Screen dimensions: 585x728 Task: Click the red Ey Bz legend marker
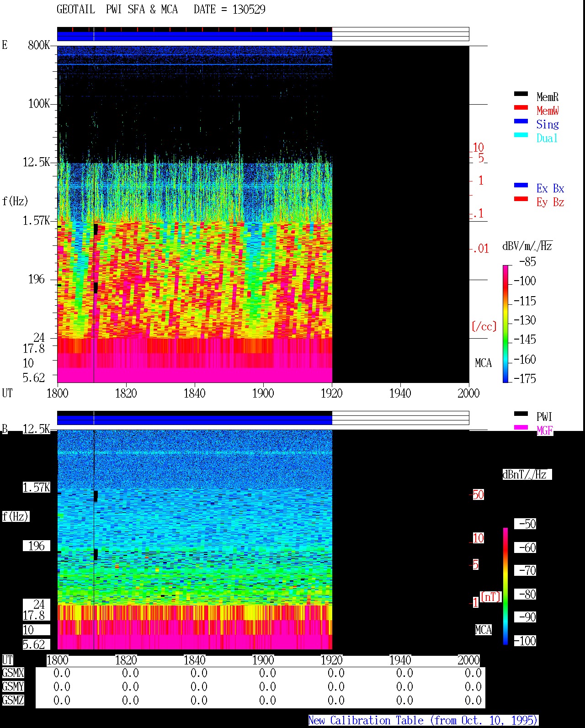point(521,199)
